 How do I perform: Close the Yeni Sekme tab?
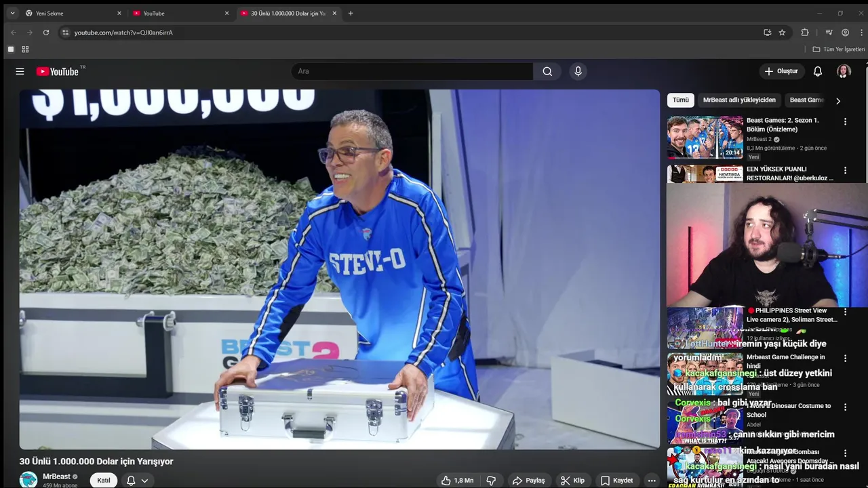pyautogui.click(x=119, y=13)
